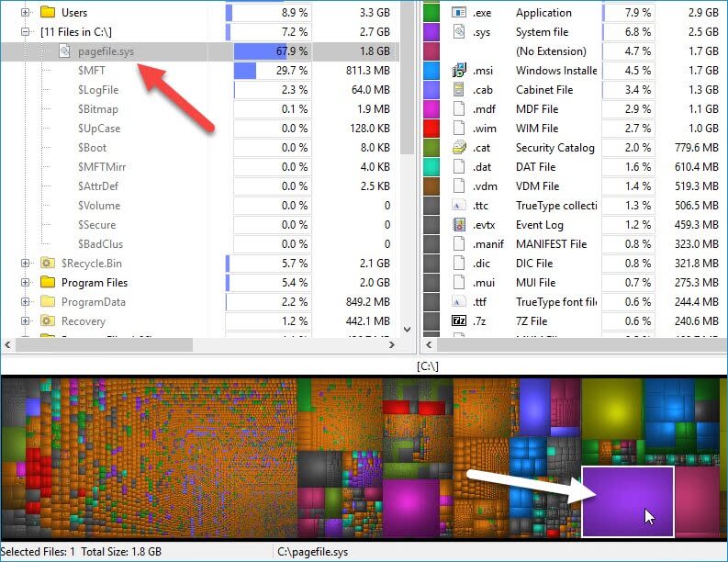Click the 2.9 GB .exe size value
The image size is (728, 562).
coord(703,13)
